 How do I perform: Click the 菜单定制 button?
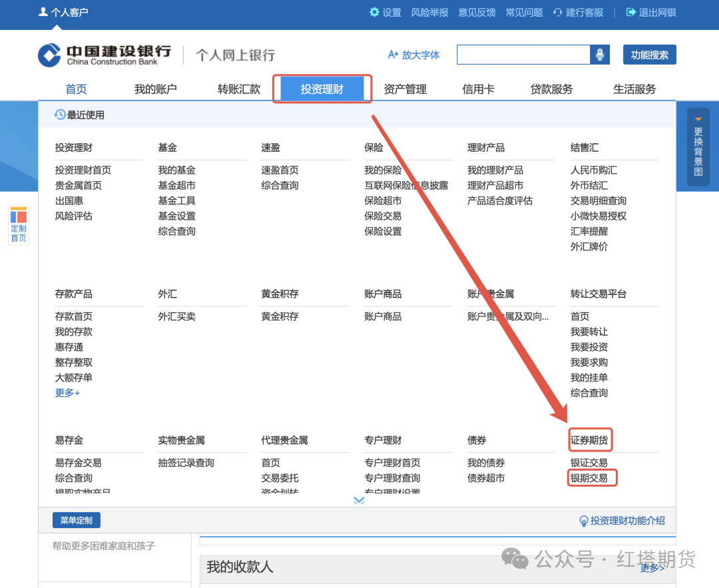[76, 520]
